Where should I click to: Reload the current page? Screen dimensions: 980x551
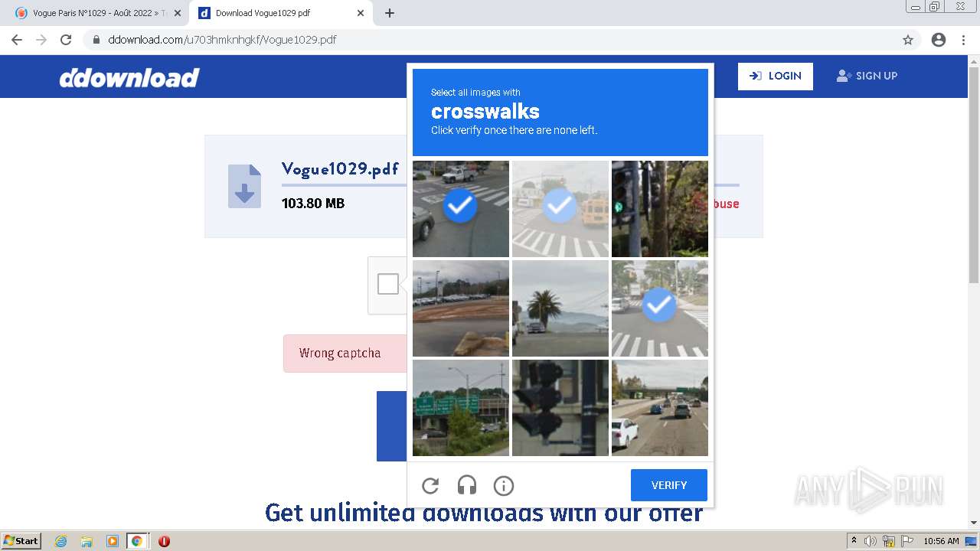(x=66, y=40)
